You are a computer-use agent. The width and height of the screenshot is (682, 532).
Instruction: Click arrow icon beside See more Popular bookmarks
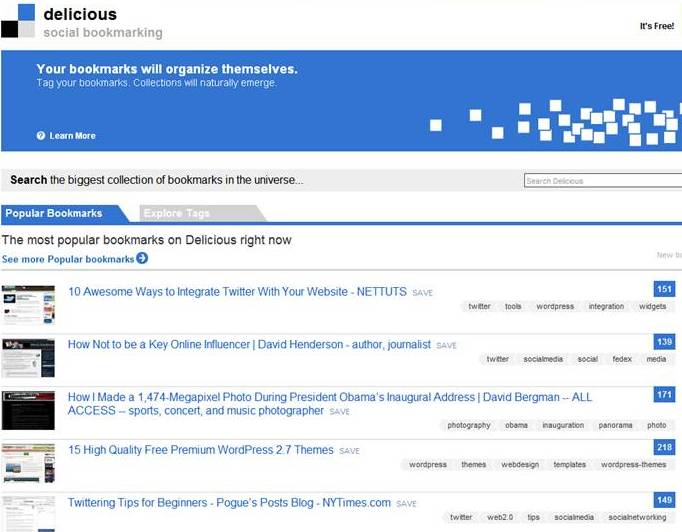click(x=142, y=259)
